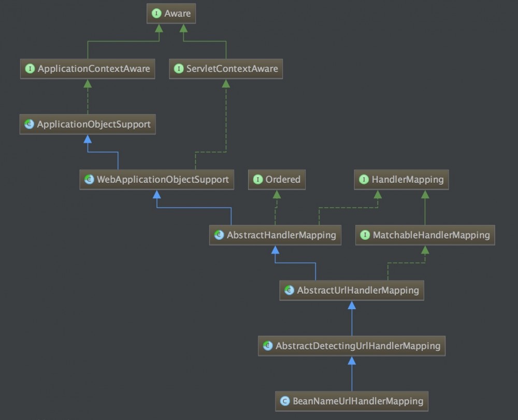
Task: Click the abstract class icon on AbstractHandlerMapping
Action: click(218, 235)
